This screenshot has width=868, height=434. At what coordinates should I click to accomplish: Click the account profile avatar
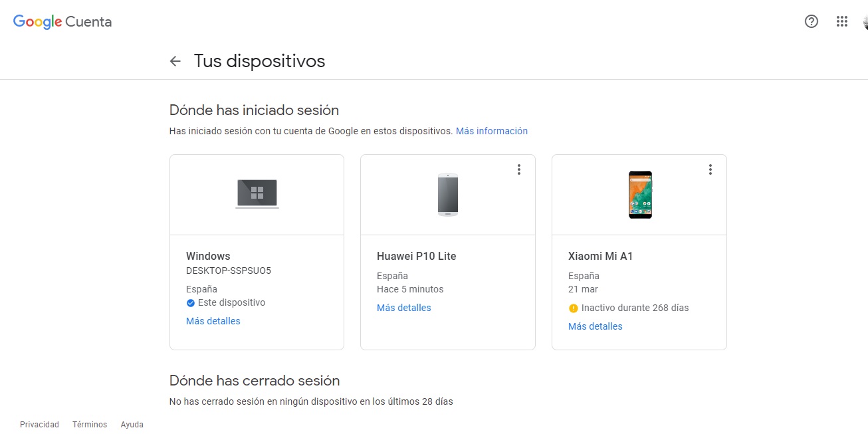865,22
